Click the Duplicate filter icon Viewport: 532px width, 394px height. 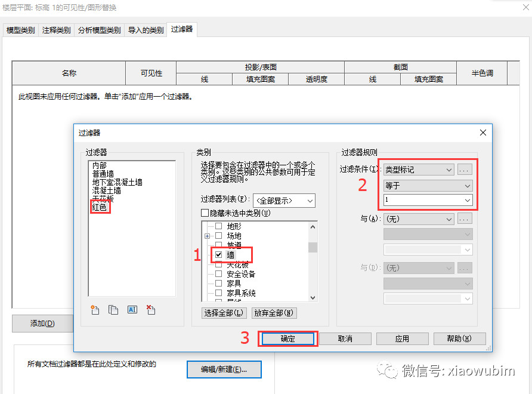[x=113, y=309]
